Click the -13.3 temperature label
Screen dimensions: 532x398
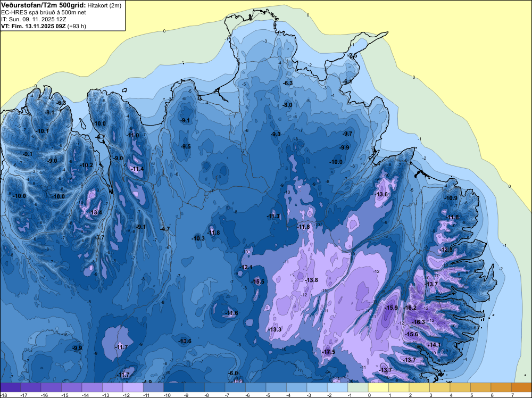coord(275,329)
